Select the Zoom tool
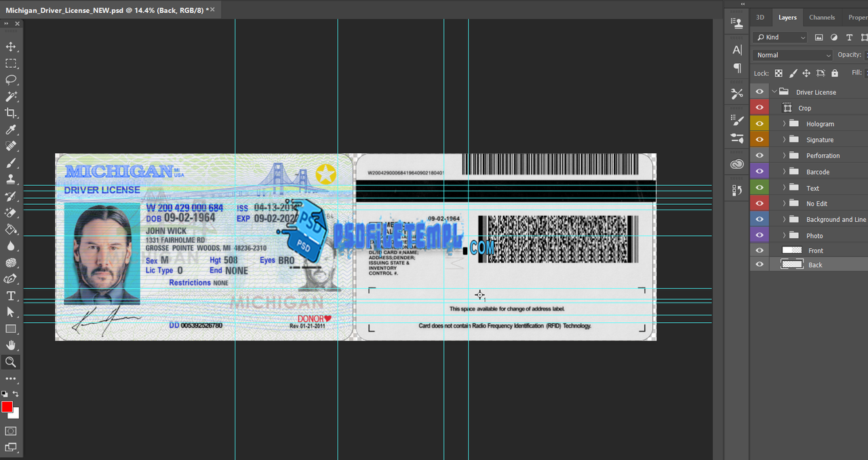868x460 pixels. [x=11, y=362]
